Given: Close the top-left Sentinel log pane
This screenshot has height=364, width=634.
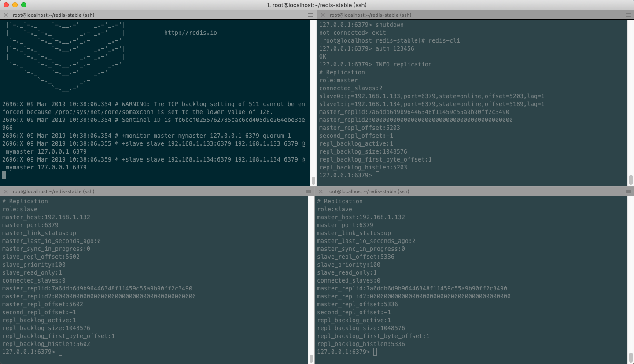Looking at the screenshot, I should click(x=6, y=15).
